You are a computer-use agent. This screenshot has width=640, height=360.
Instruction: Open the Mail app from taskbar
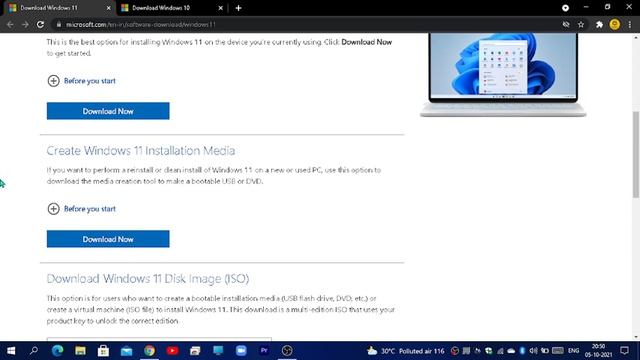[x=127, y=351]
